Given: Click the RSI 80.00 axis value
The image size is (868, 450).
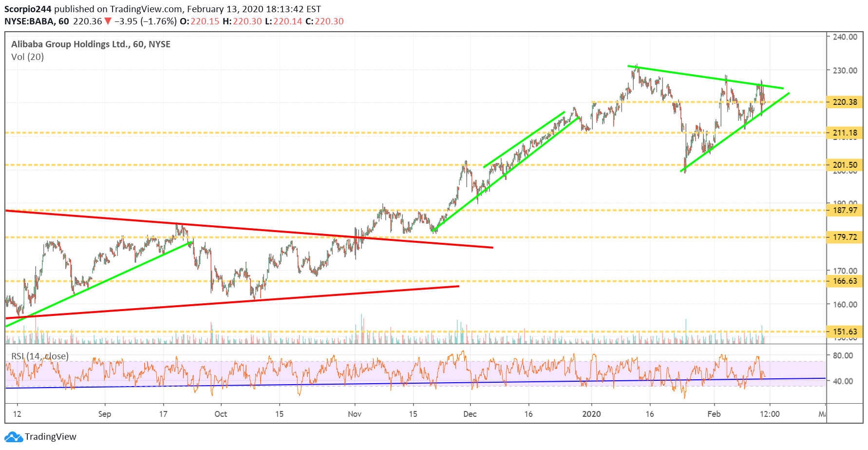Looking at the screenshot, I should (843, 355).
